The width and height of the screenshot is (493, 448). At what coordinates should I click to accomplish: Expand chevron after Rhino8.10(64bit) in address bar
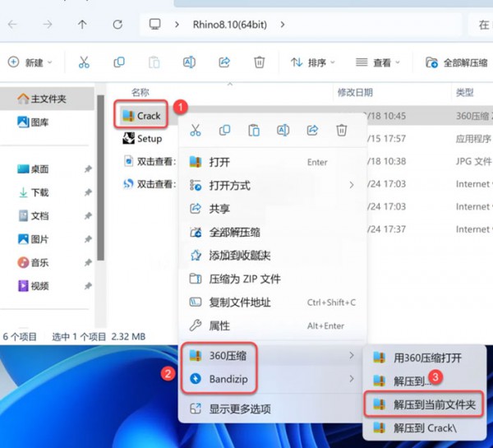[283, 24]
